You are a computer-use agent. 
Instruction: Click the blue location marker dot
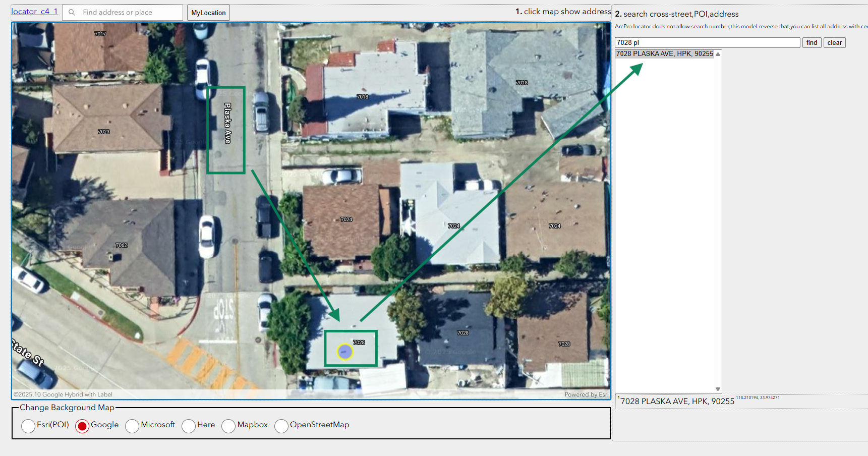(345, 351)
